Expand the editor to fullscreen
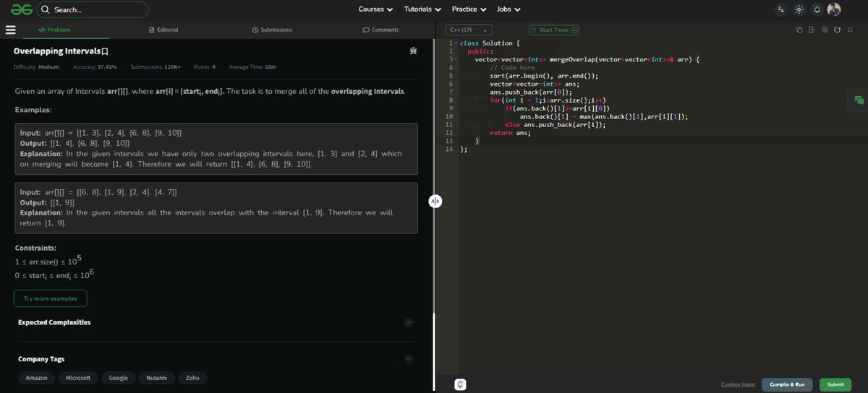This screenshot has width=868, height=393. click(x=849, y=30)
